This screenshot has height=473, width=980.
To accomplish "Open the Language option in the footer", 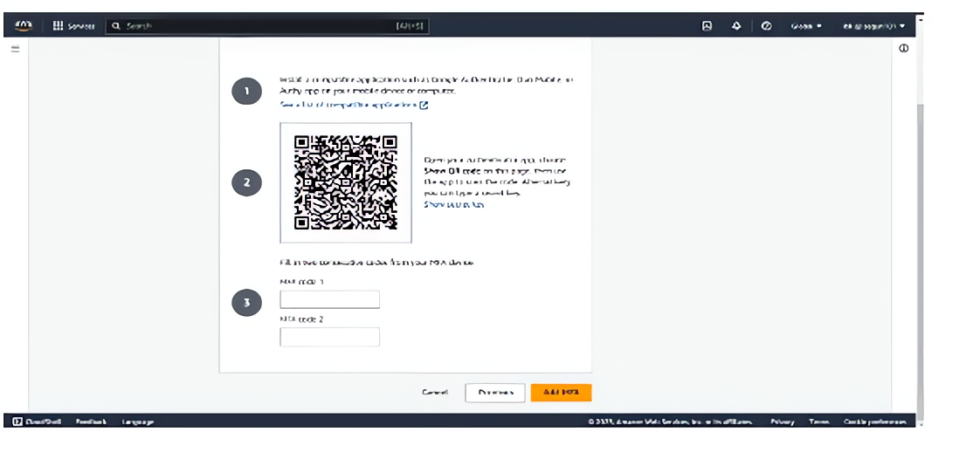I will [138, 422].
